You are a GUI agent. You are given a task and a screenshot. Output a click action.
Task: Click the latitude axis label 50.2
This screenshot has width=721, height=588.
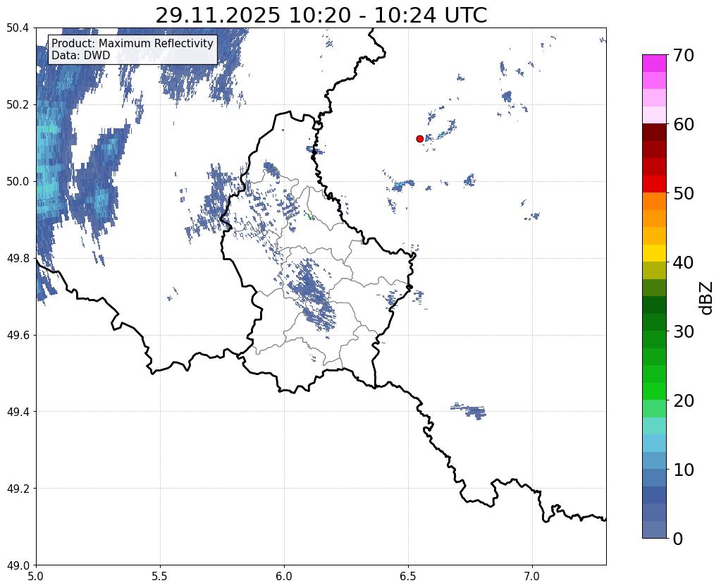pos(18,105)
